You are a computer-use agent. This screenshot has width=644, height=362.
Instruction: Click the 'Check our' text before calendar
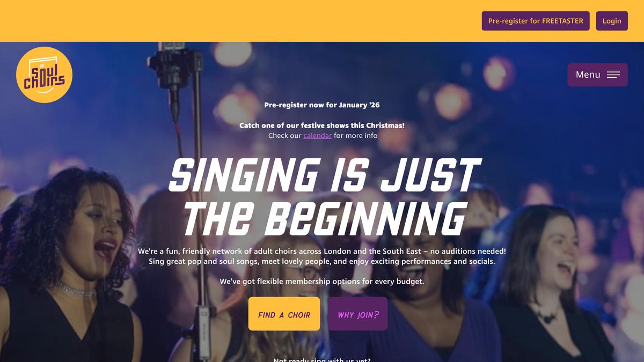tap(285, 136)
